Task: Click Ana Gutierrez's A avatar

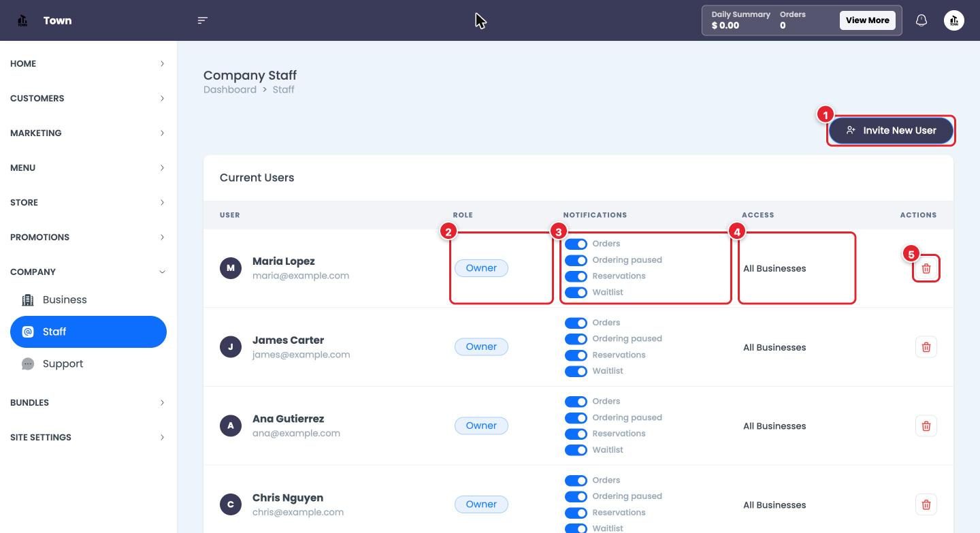Action: pos(231,426)
